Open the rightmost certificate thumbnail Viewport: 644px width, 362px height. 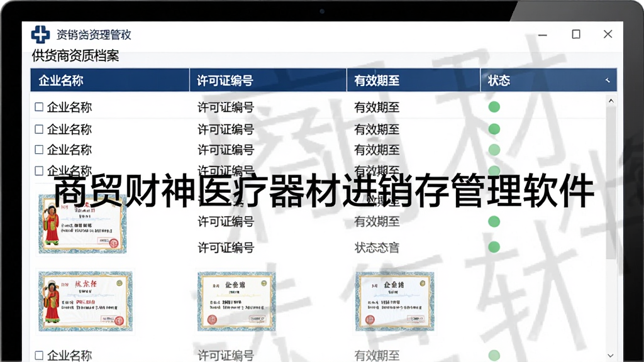tap(394, 301)
